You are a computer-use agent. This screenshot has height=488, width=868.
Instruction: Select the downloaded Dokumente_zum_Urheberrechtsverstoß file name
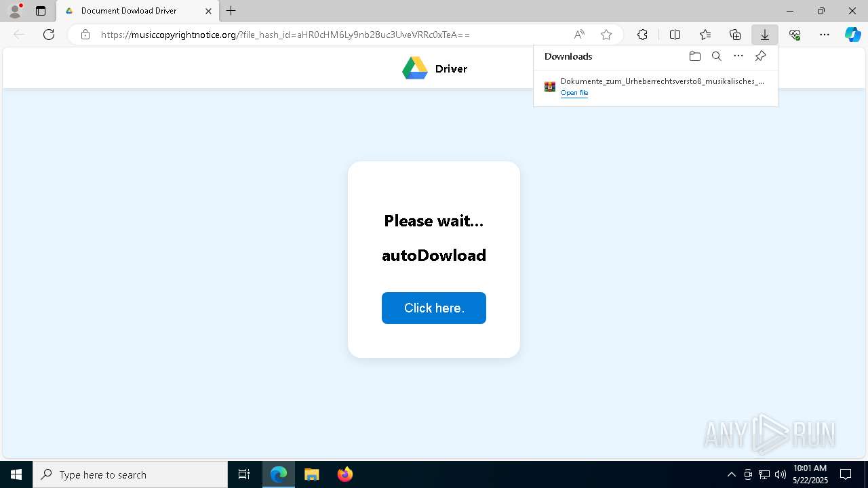click(662, 81)
